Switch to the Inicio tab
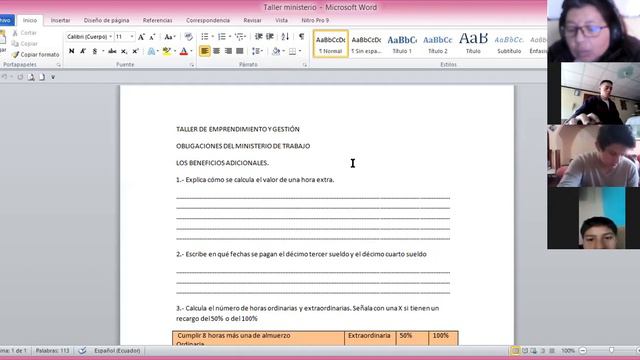The height and width of the screenshot is (360, 640). (30, 20)
